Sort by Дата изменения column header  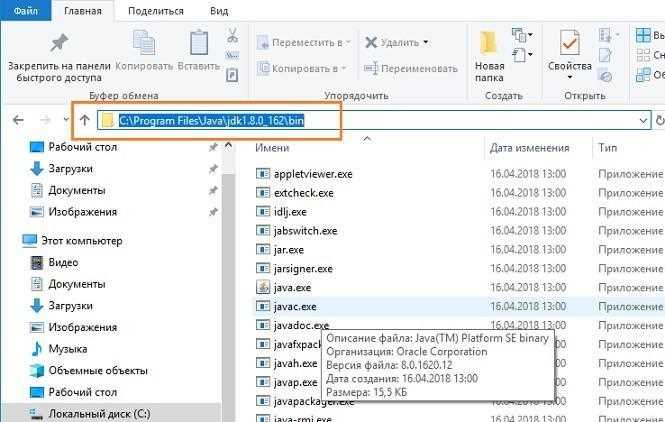[529, 148]
